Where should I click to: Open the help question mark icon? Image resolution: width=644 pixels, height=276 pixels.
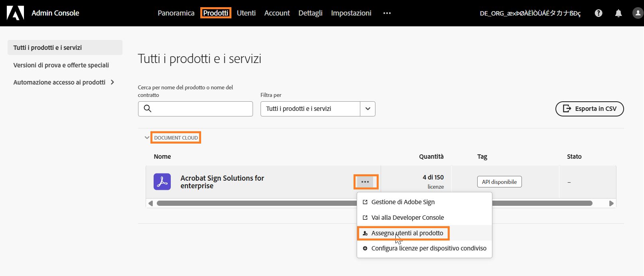point(599,13)
